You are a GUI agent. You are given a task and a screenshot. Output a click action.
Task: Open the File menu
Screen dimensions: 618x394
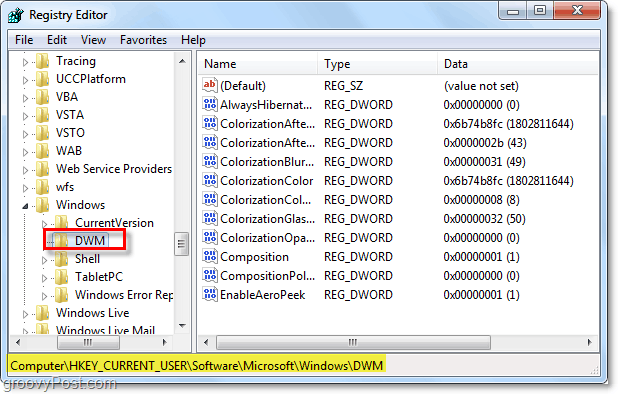[24, 40]
